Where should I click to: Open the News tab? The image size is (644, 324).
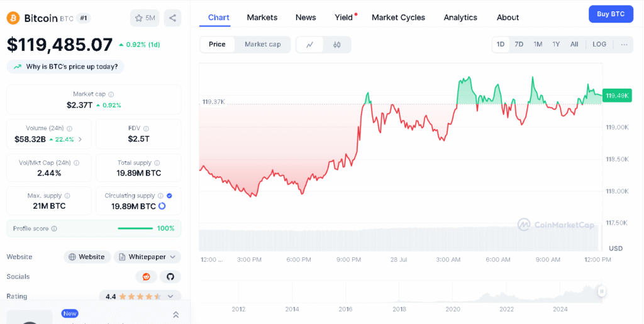306,18
